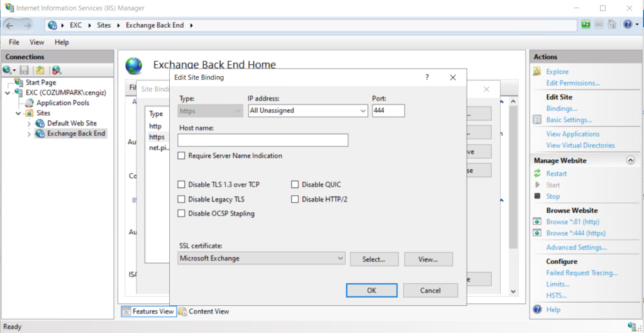Click the Back navigation arrow
644x333 pixels.
[x=9, y=25]
